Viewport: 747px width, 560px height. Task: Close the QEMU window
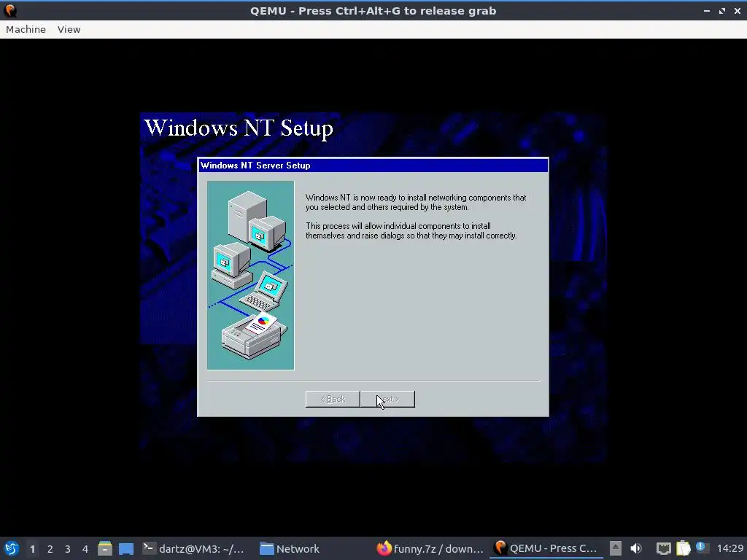tap(737, 10)
